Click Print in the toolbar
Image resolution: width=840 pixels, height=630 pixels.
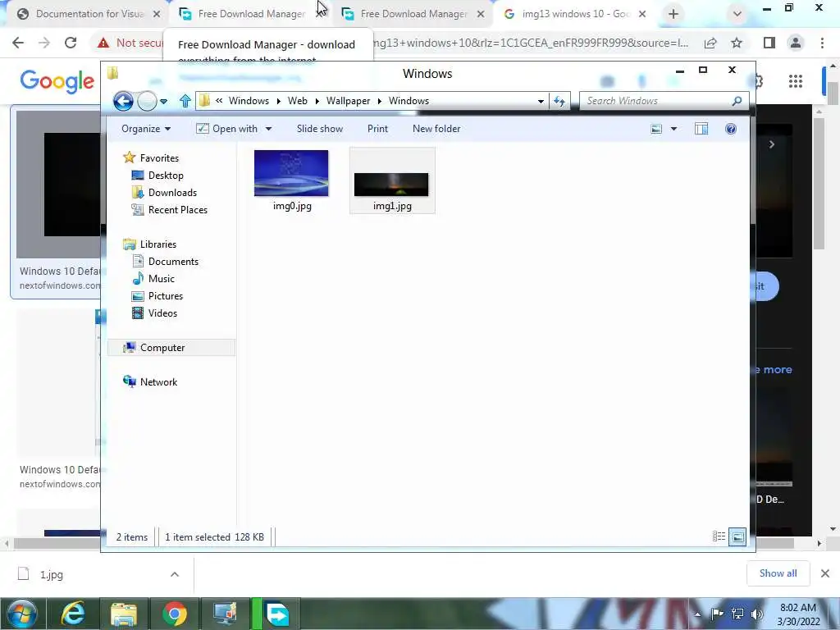click(377, 129)
